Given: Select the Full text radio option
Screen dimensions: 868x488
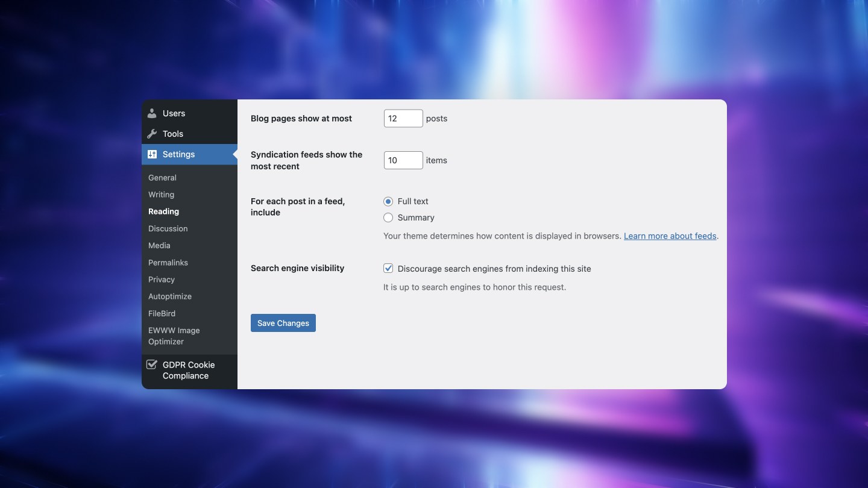Looking at the screenshot, I should (388, 201).
